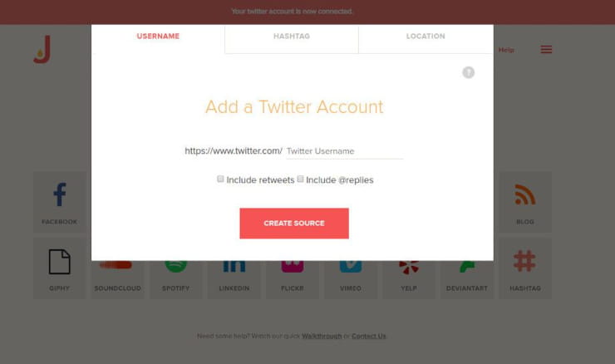Click the gray help question mark icon
The height and width of the screenshot is (364, 615).
click(x=468, y=72)
